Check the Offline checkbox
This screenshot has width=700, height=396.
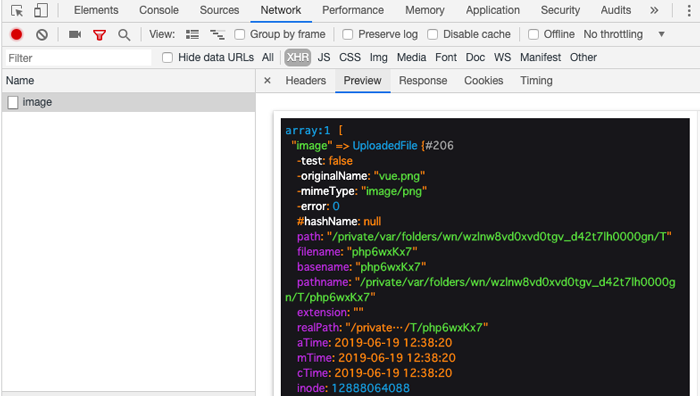pyautogui.click(x=533, y=34)
